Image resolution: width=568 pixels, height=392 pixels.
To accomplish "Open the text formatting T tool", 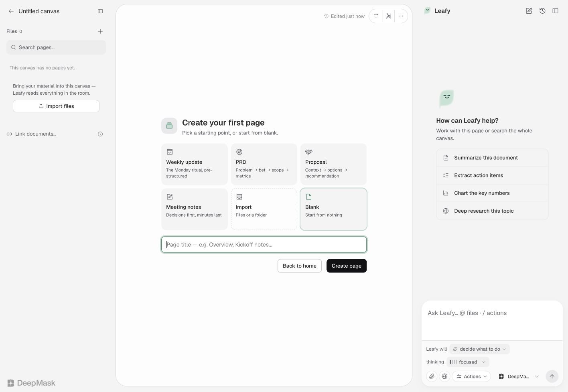I will click(376, 16).
